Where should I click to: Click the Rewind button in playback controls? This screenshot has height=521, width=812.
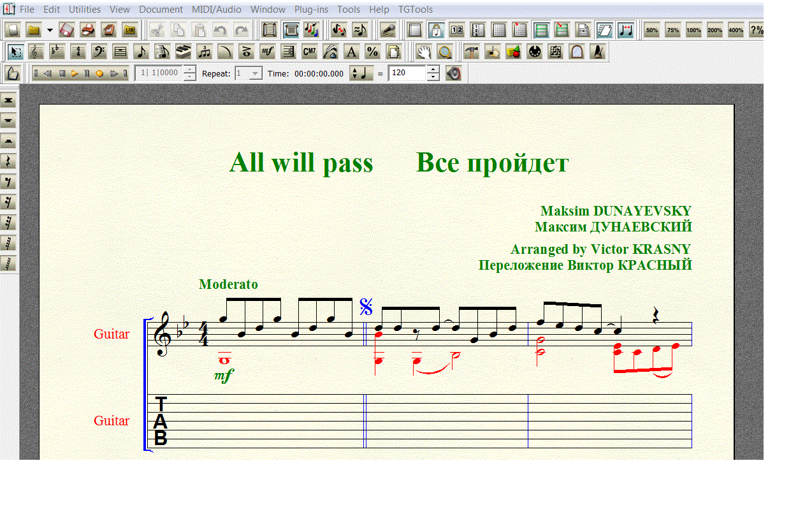pos(48,73)
